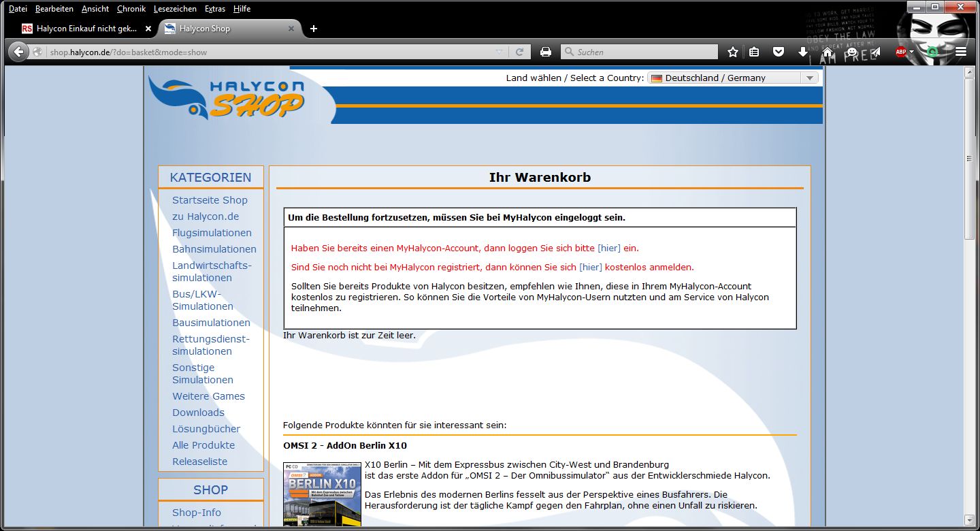This screenshot has height=531, width=980.
Task: Click the OMSI 2 - AddOn Berlin X10 title
Action: click(x=345, y=446)
